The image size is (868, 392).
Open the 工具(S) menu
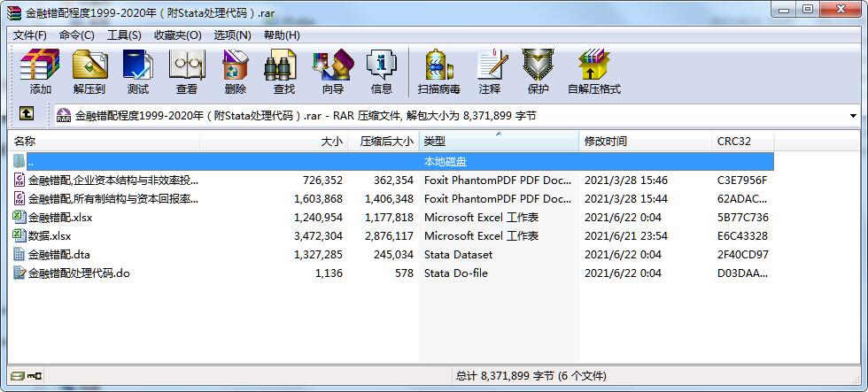(x=124, y=35)
